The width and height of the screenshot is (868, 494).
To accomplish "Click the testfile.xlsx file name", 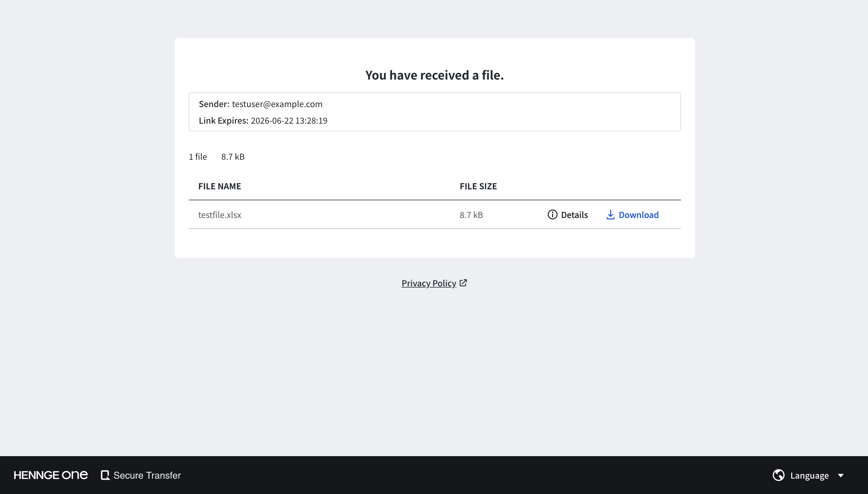I will (x=220, y=215).
